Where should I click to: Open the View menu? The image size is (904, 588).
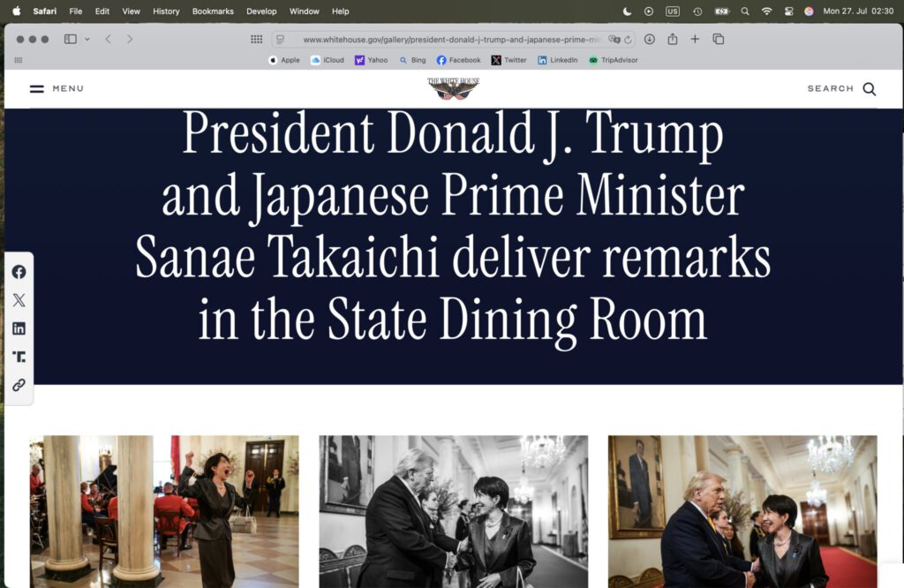point(131,11)
